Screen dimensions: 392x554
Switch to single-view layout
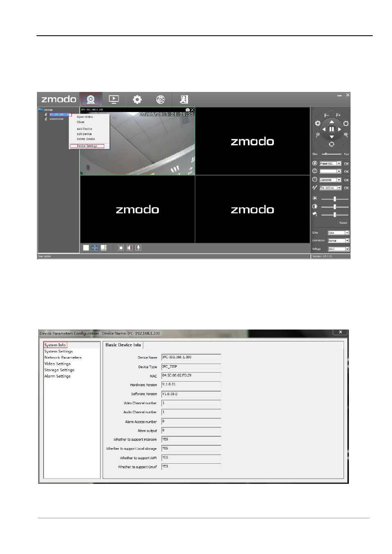click(86, 248)
